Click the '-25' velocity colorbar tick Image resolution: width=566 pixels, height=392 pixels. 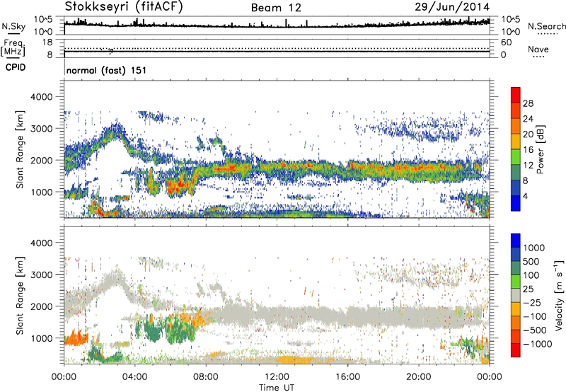click(x=532, y=302)
